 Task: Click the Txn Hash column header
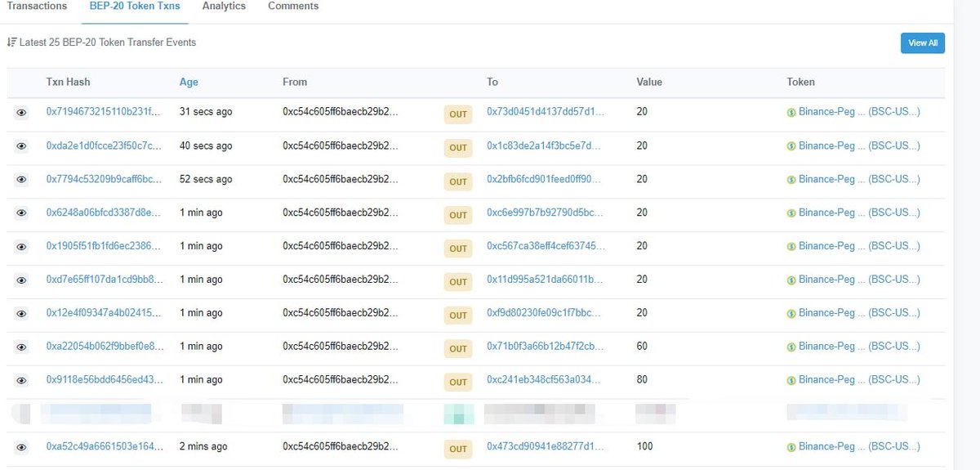68,82
